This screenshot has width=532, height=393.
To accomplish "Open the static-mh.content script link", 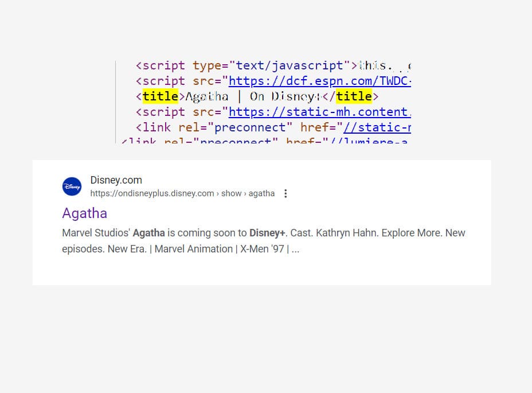I will (320, 112).
